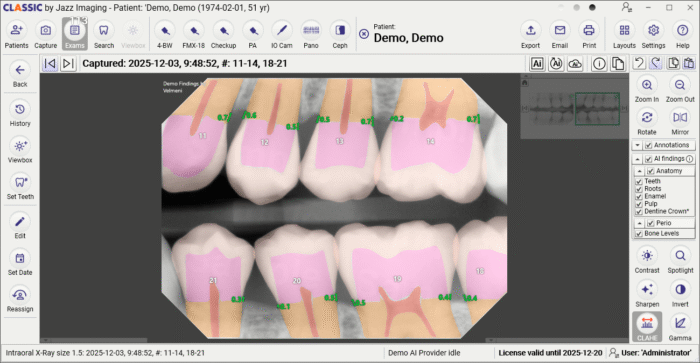Toggle the Pulp overlay checkbox
This screenshot has width=700, height=363.
tap(638, 204)
